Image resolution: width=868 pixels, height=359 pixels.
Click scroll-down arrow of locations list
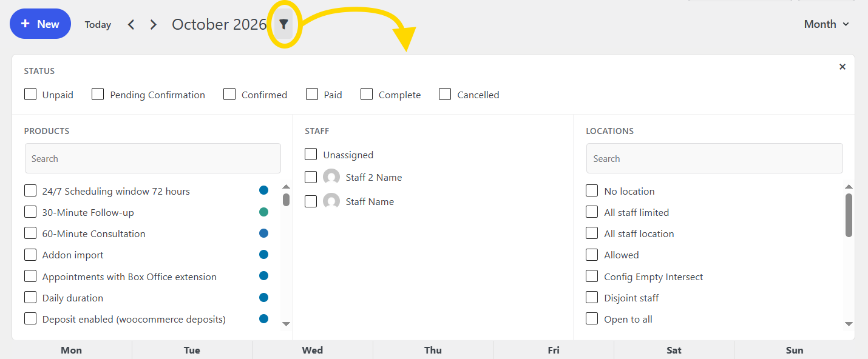[849, 324]
